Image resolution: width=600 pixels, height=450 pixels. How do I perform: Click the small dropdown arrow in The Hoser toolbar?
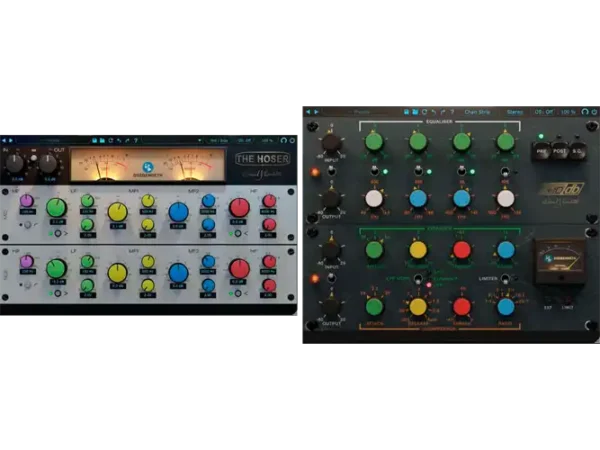click(199, 140)
